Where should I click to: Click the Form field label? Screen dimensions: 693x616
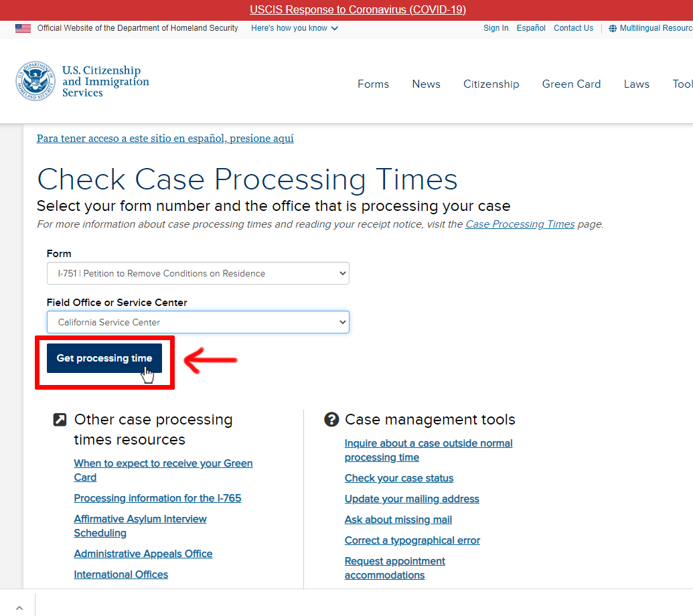click(x=59, y=254)
